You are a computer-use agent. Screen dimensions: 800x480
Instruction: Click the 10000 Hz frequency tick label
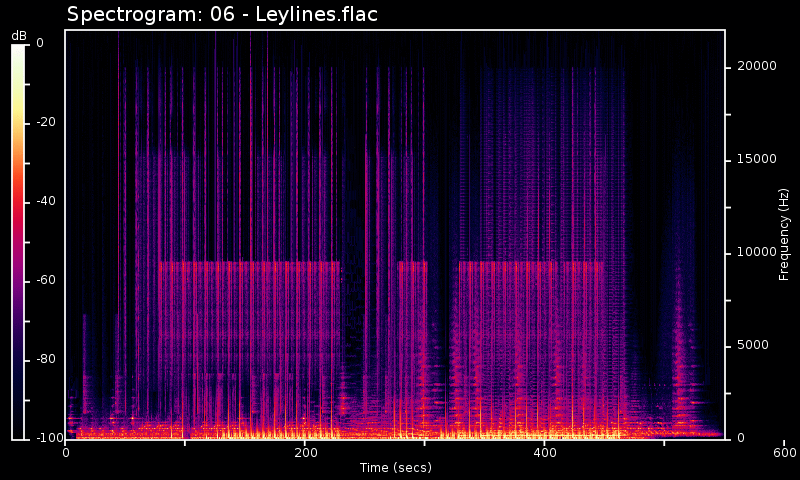tap(756, 252)
